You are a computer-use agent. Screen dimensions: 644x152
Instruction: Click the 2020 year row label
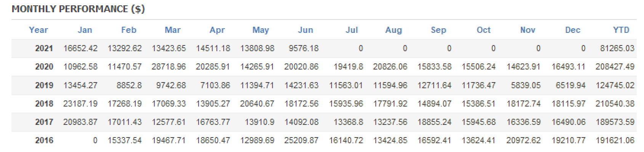tap(44, 67)
